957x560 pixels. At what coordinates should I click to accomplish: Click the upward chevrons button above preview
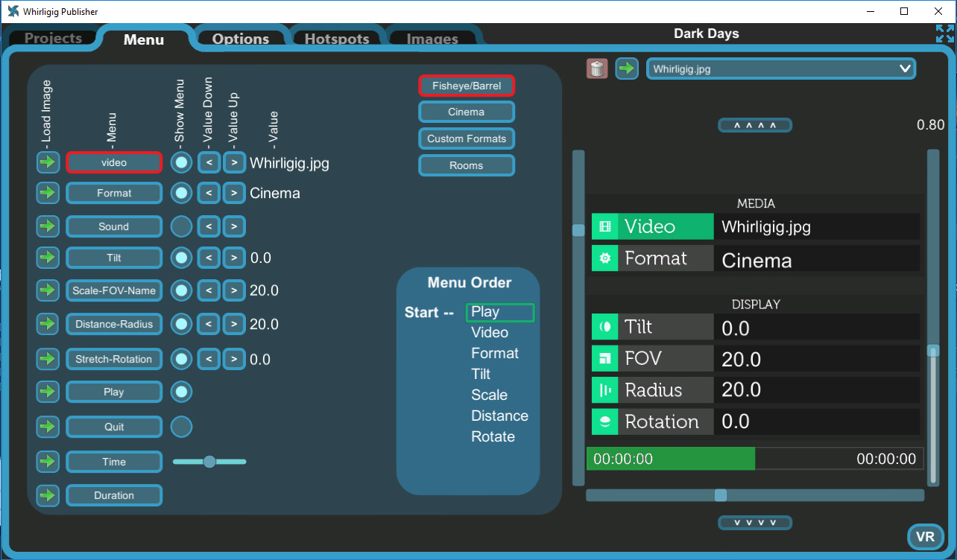pos(755,125)
